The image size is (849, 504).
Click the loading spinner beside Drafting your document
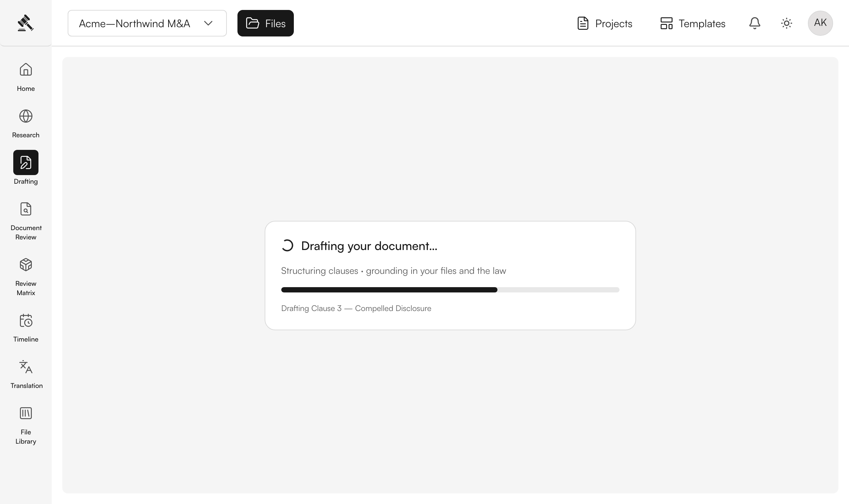287,246
